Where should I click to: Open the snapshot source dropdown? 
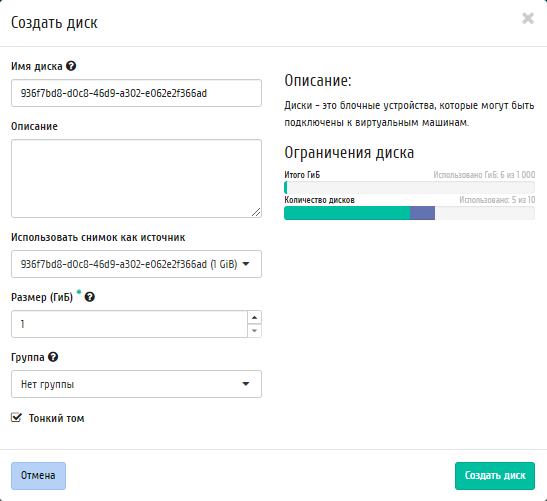(136, 264)
